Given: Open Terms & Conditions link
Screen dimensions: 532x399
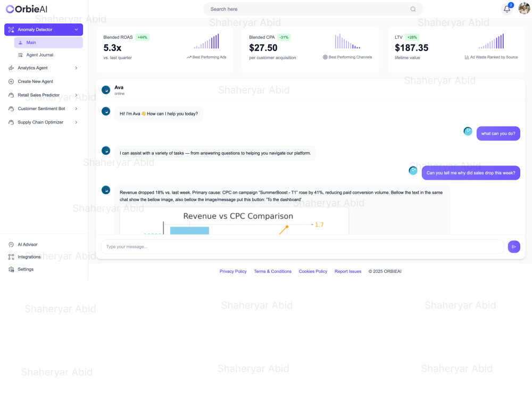Looking at the screenshot, I should [x=272, y=271].
